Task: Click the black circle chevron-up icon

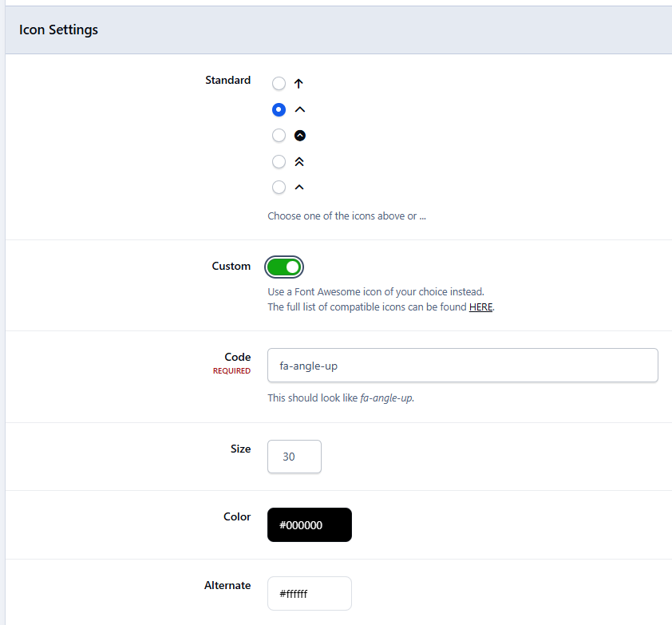Action: (x=300, y=136)
